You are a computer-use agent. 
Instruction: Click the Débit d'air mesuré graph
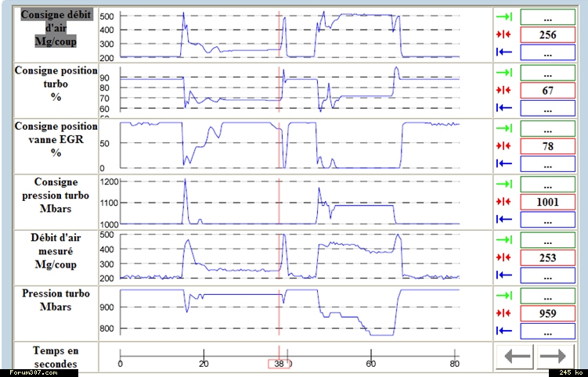[x=290, y=257]
